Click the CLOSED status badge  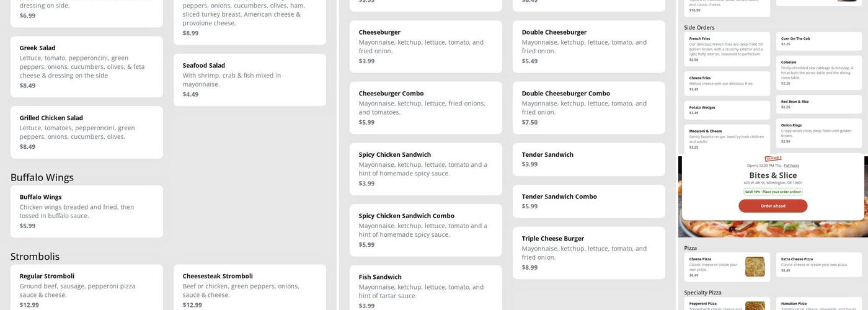click(773, 159)
